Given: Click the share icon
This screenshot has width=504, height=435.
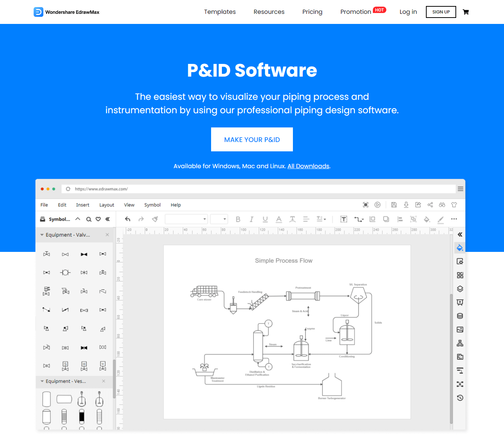Looking at the screenshot, I should 430,205.
